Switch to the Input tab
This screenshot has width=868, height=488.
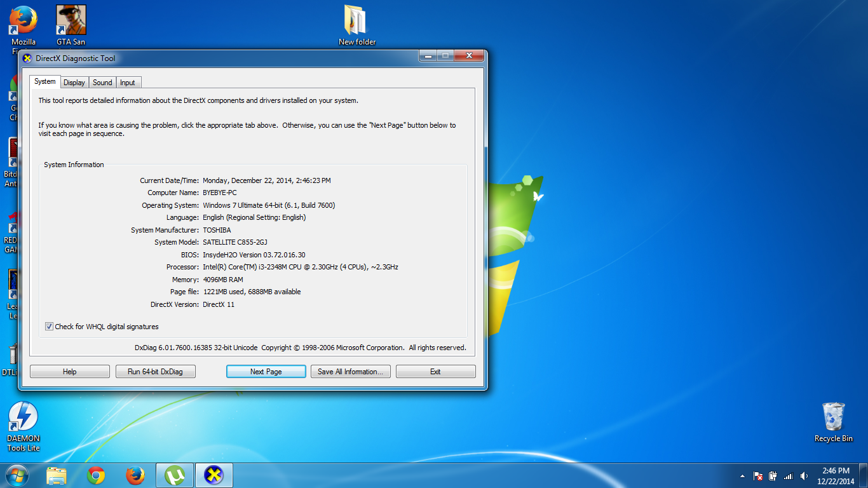pyautogui.click(x=128, y=83)
